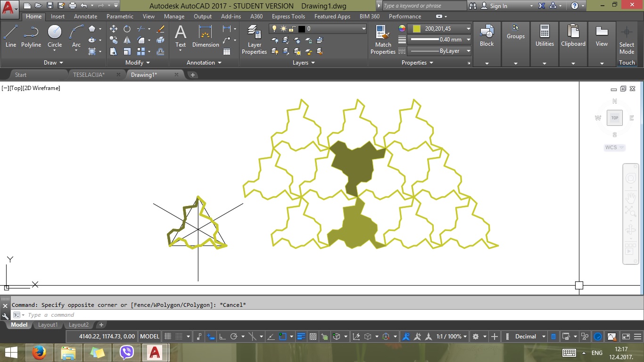Image resolution: width=644 pixels, height=362 pixels.
Task: Toggle annotation visibility in status bar
Action: (x=406, y=337)
